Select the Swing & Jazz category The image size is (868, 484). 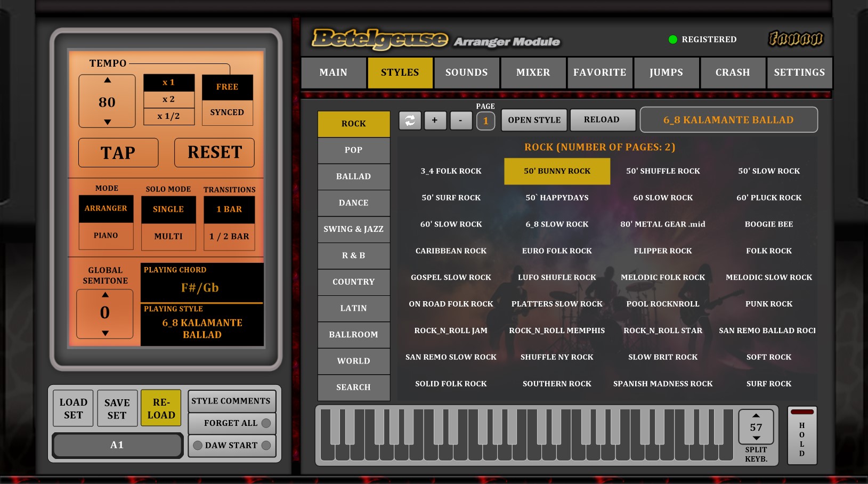(353, 229)
